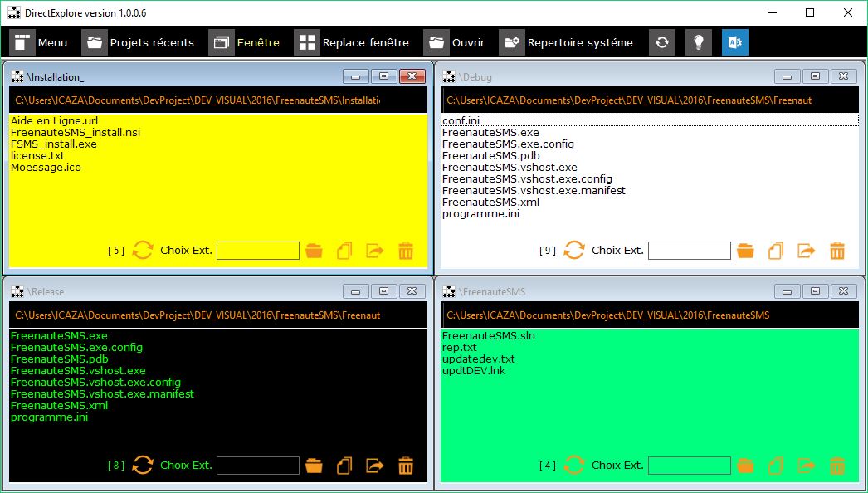Screen dimensions: 868x493
Task: Refresh the FreenauteSMS window file list
Action: tap(574, 466)
